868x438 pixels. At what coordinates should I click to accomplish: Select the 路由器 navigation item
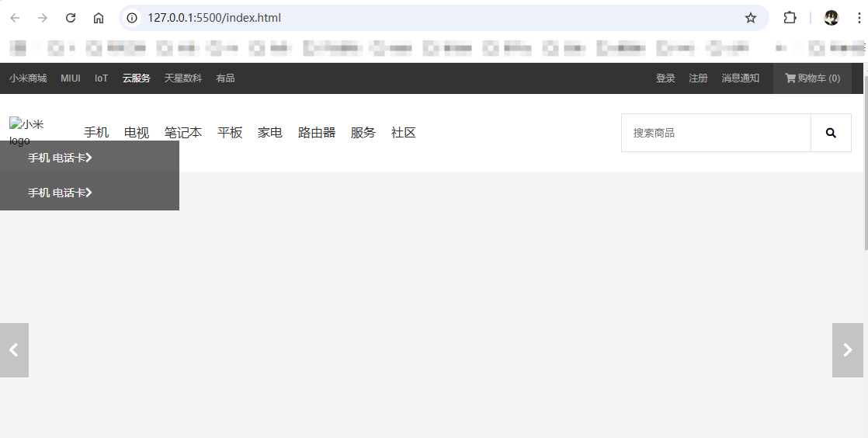click(x=317, y=132)
